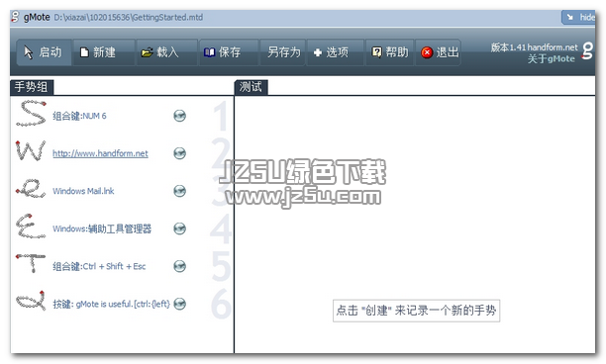Screen dimensions: 606x364
Task: Click the 组合键:Ctrl + Shift + Esc text
Action: [99, 266]
